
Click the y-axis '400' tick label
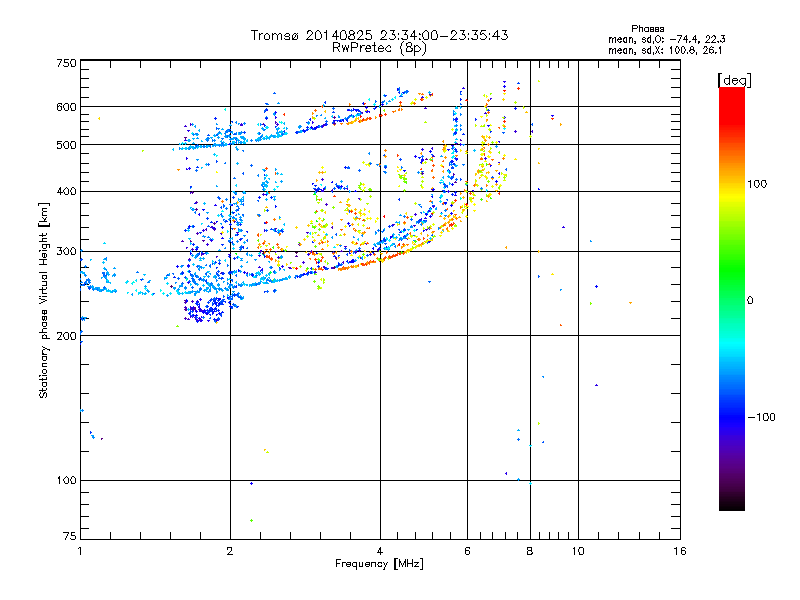click(x=66, y=192)
